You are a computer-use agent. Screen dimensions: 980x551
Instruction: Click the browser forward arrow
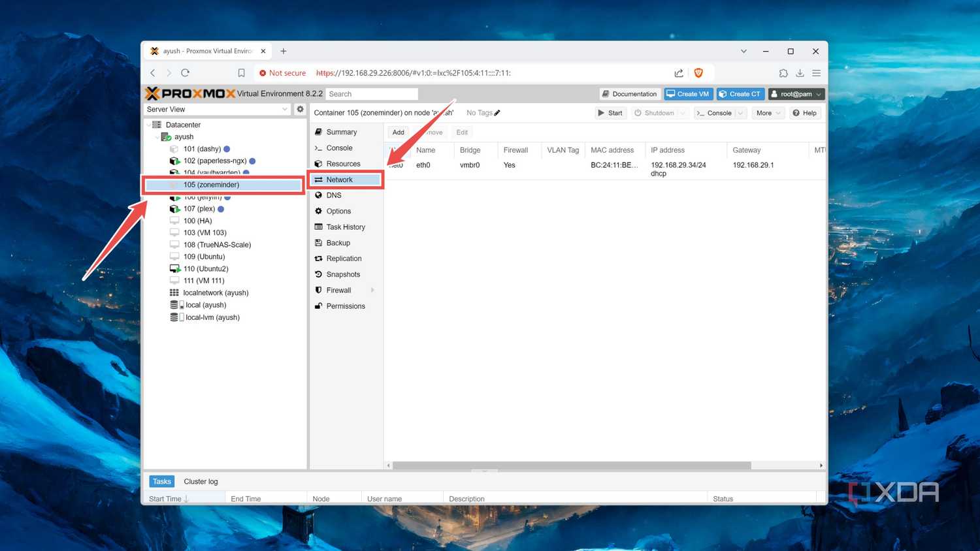(169, 73)
